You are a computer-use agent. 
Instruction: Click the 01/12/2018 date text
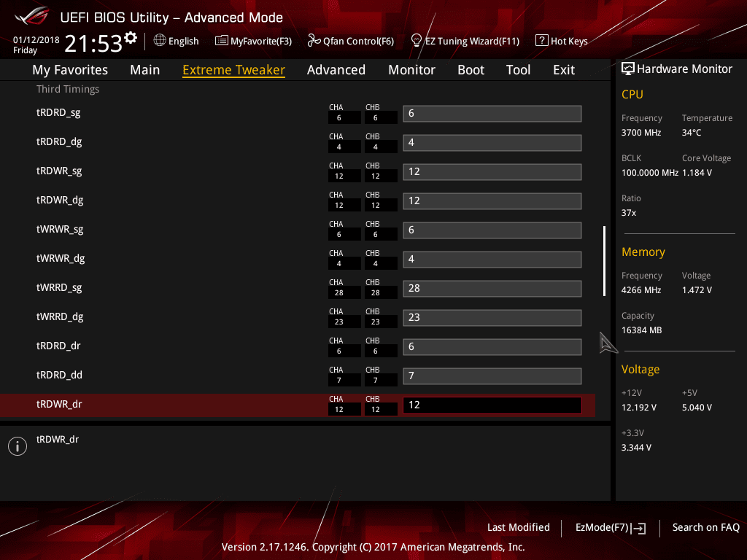point(36,40)
